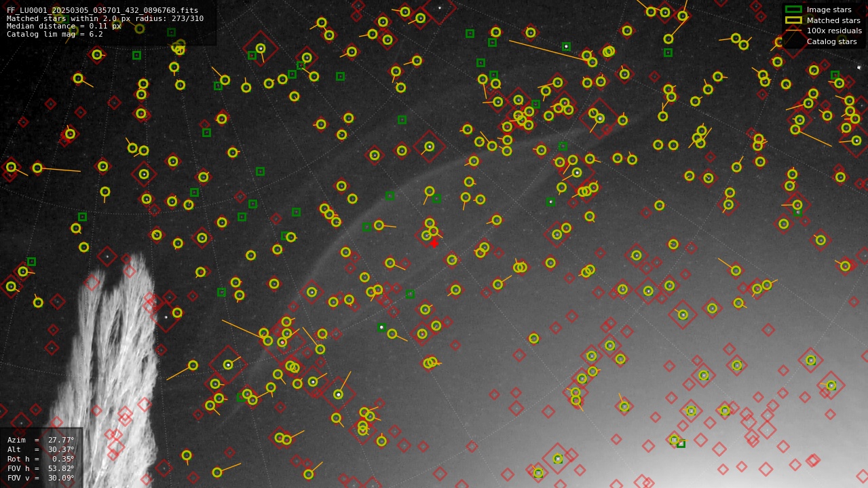The height and width of the screenshot is (488, 868).
Task: Select the "Matched stars" legend label
Action: click(x=833, y=20)
